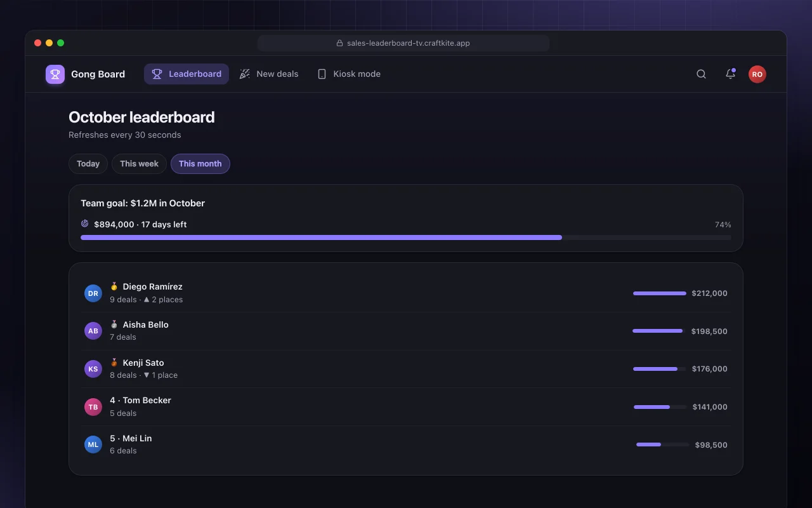
Task: Click the $198,500 sales amount
Action: (x=709, y=331)
